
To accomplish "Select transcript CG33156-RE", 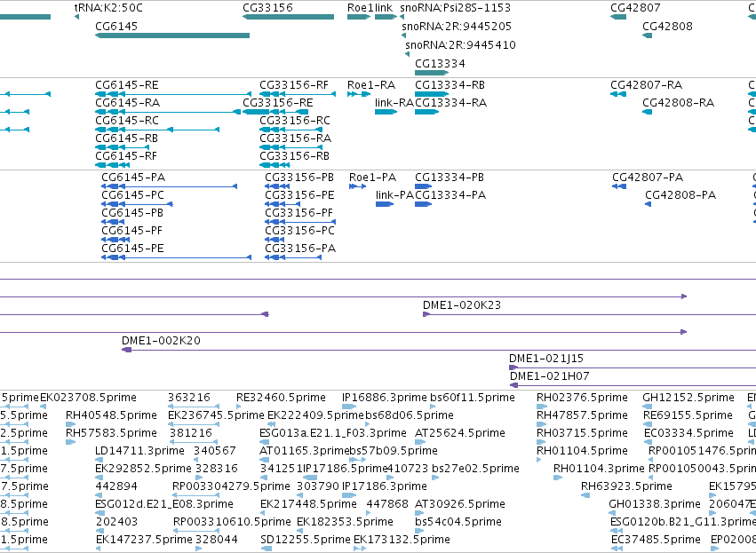I will click(278, 103).
